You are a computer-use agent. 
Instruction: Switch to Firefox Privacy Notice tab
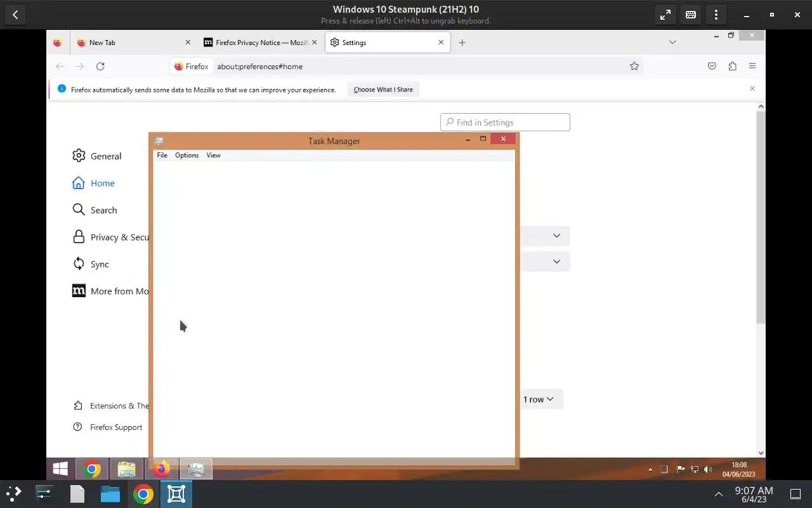tap(260, 43)
